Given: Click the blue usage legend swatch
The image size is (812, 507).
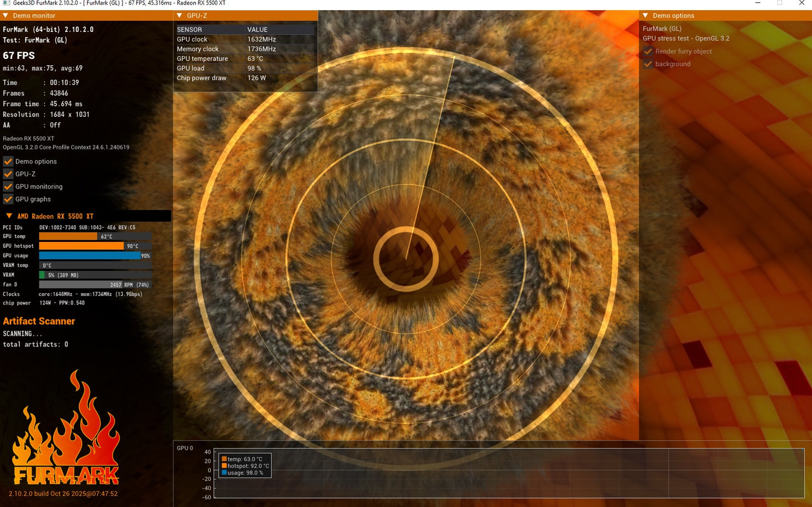Looking at the screenshot, I should (x=224, y=473).
